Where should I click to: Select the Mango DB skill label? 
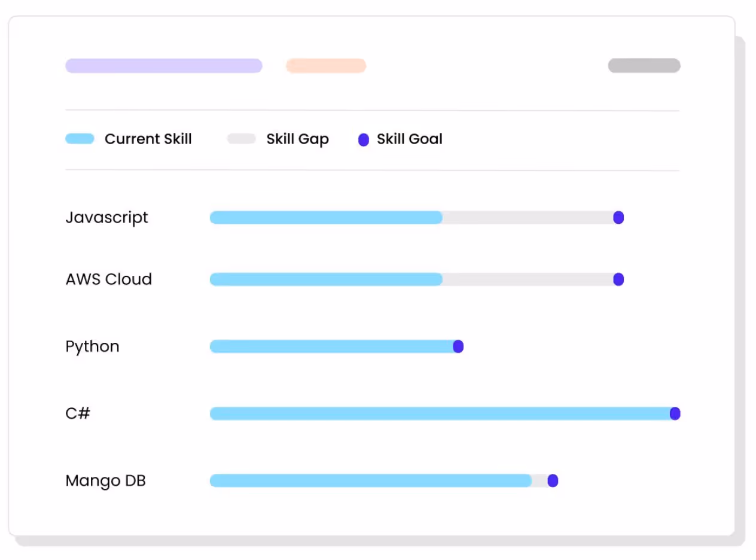(106, 481)
